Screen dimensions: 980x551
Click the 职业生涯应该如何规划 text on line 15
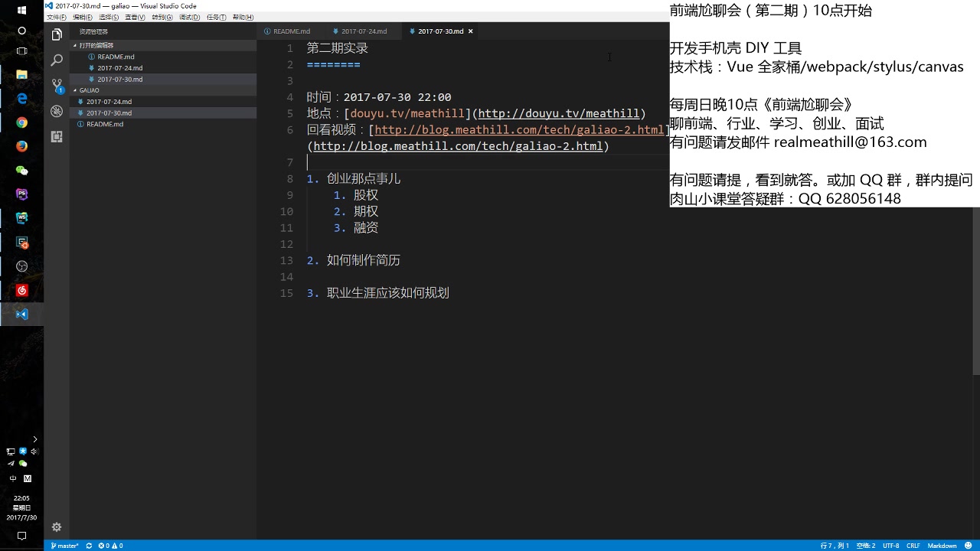coord(388,293)
